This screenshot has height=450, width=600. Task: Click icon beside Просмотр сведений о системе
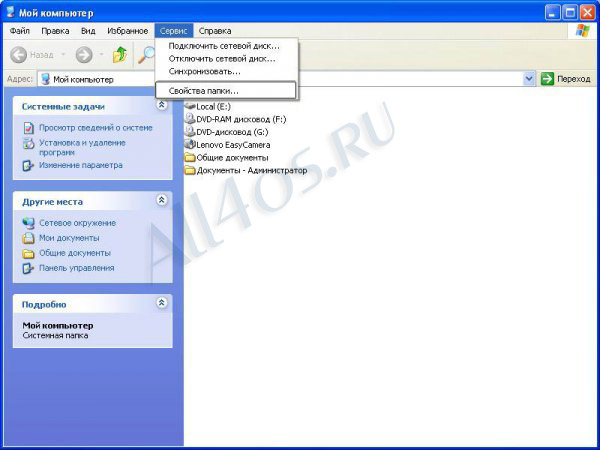(x=29, y=128)
